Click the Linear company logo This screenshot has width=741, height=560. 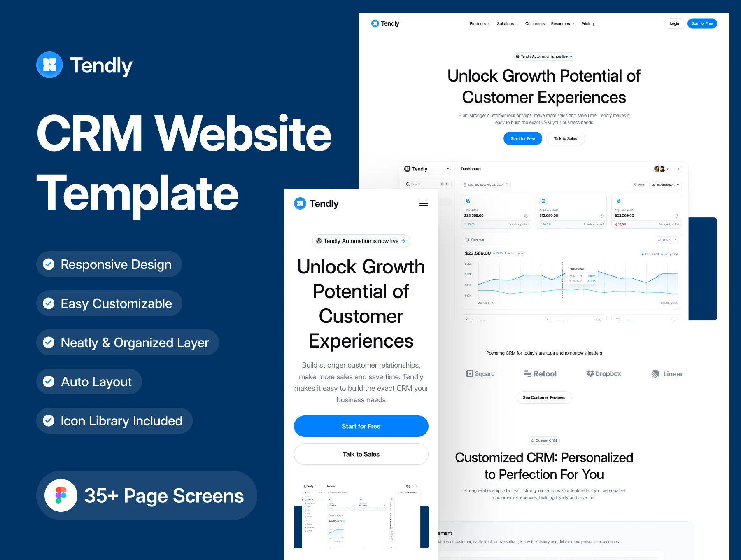667,374
